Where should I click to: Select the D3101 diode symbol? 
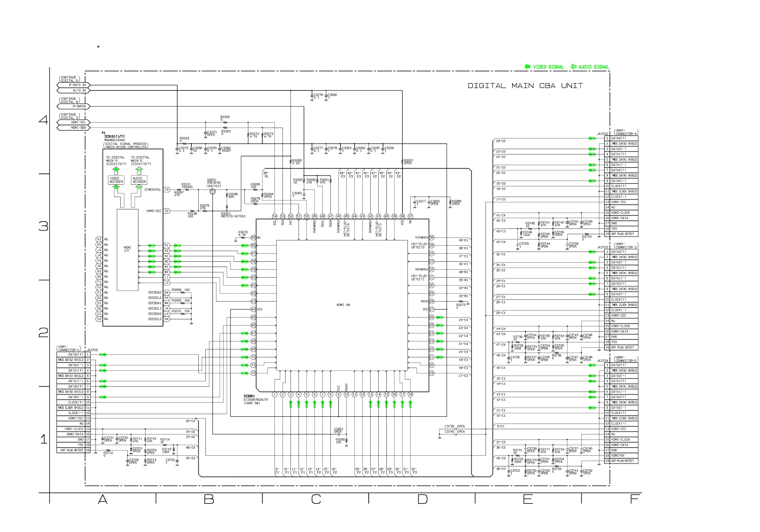coord(187,190)
